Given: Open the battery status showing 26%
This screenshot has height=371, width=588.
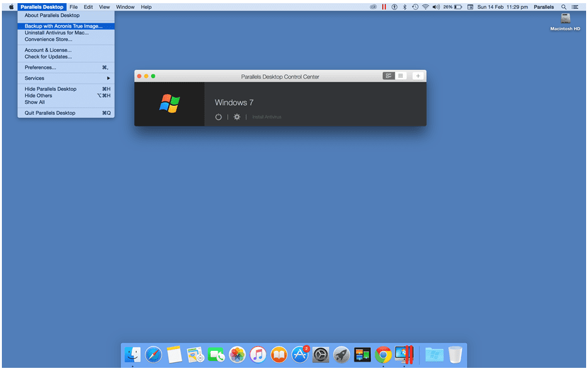Looking at the screenshot, I should (x=452, y=7).
